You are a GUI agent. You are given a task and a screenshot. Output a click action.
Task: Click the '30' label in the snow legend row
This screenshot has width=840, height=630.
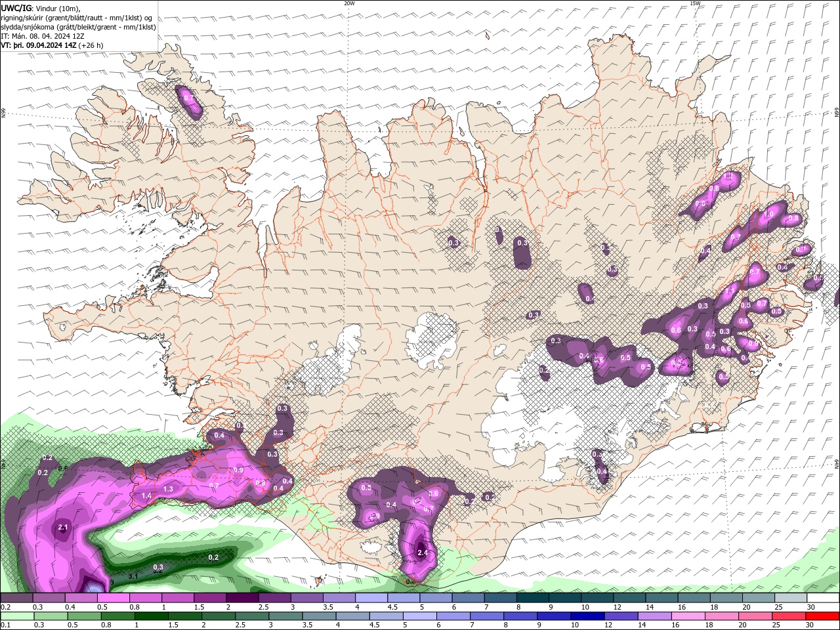coord(811,607)
